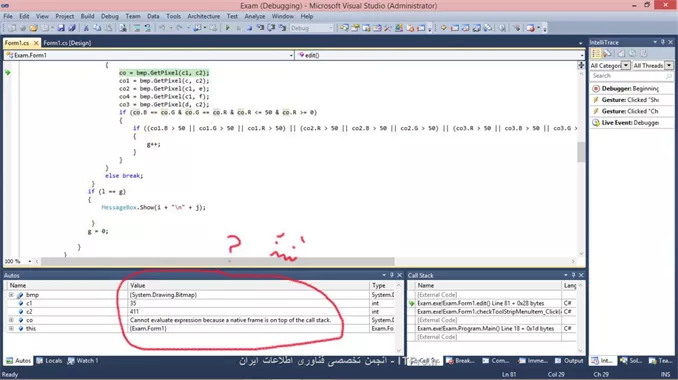
Task: Click the Save icon in toolbar
Action: click(61, 28)
